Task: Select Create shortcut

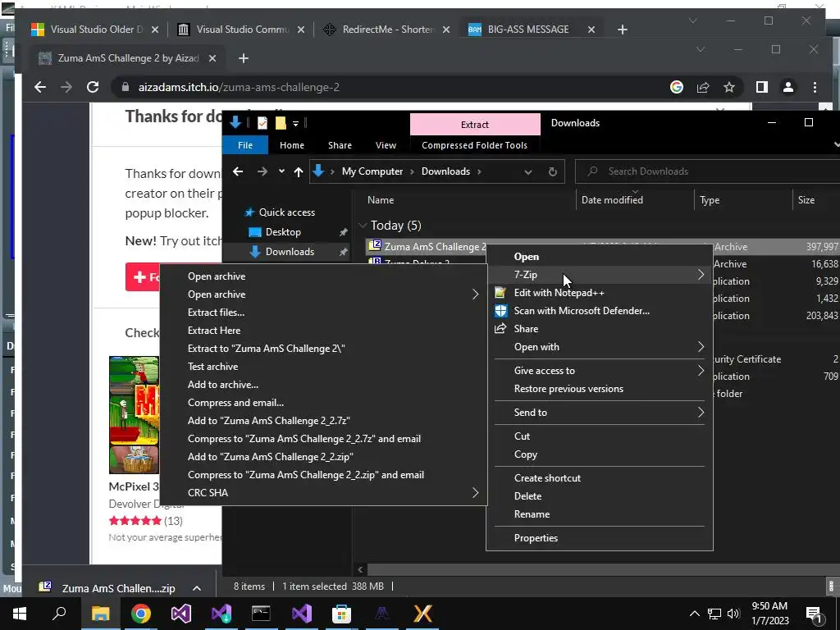Action: (600, 478)
